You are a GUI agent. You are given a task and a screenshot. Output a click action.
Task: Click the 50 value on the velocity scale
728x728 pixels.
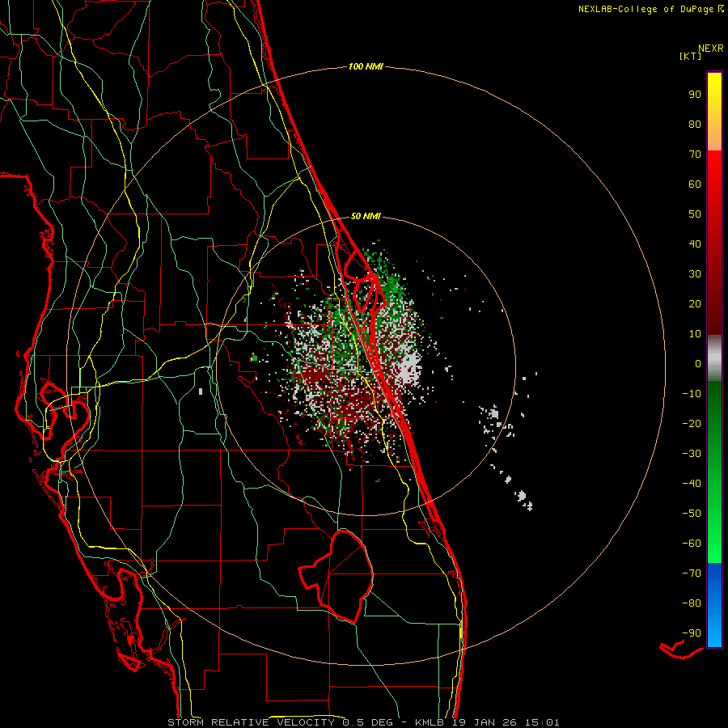[x=695, y=214]
